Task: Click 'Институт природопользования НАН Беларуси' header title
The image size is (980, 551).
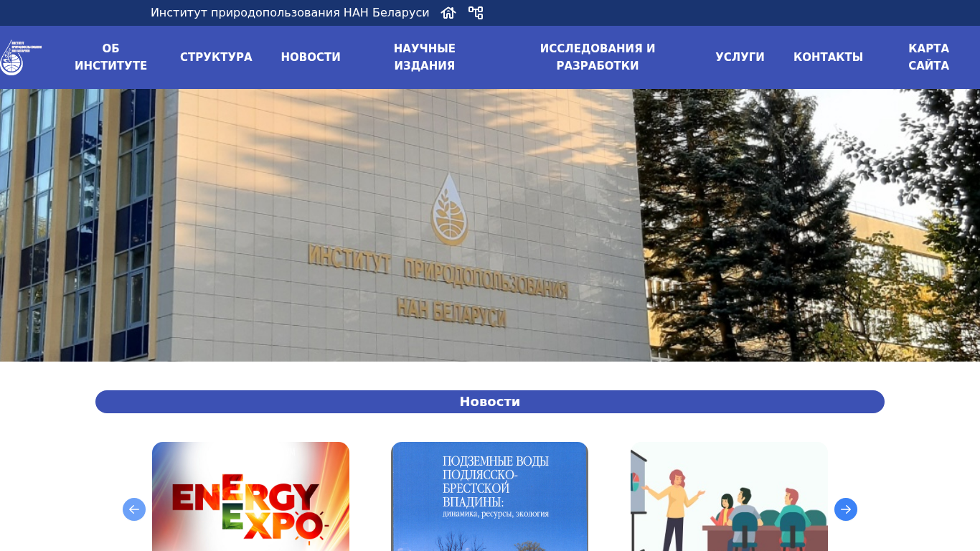Action: pyautogui.click(x=290, y=13)
